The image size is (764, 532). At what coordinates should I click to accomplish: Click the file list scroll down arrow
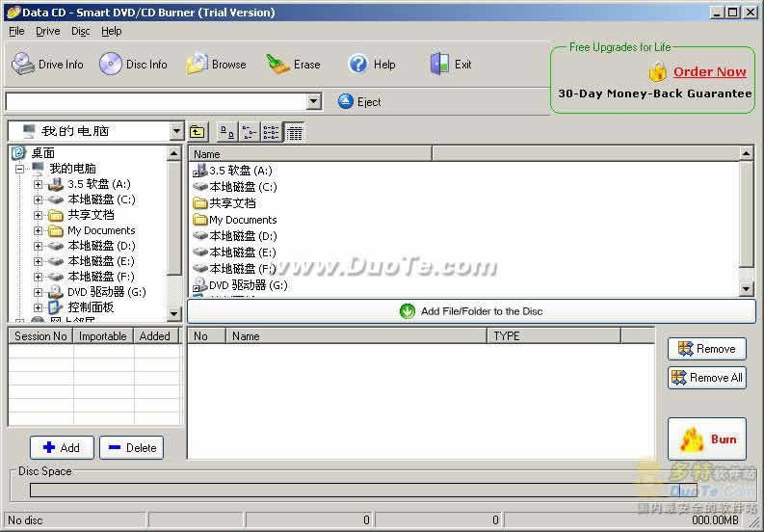click(x=746, y=289)
